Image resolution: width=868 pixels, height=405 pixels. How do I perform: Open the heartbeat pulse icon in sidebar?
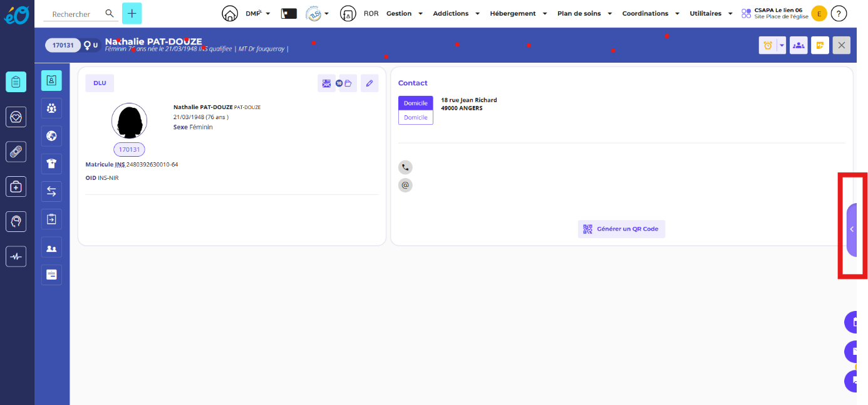point(16,256)
